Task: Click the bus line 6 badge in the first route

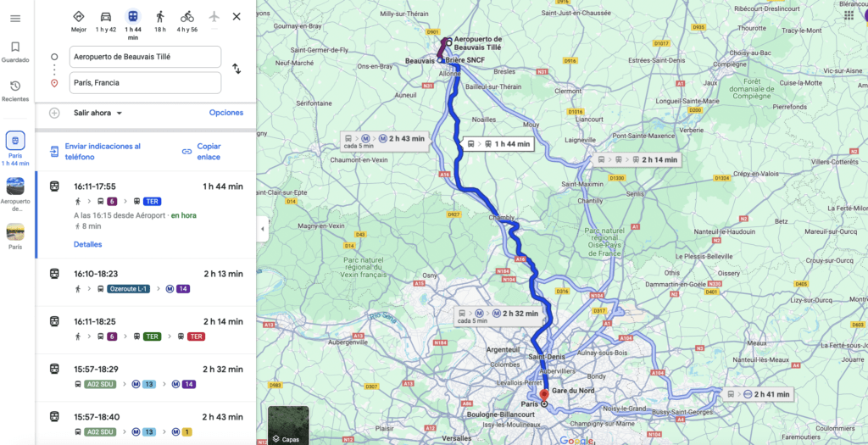Action: click(112, 201)
